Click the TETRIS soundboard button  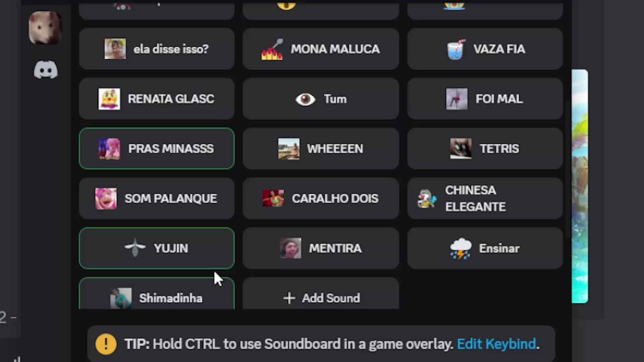485,148
